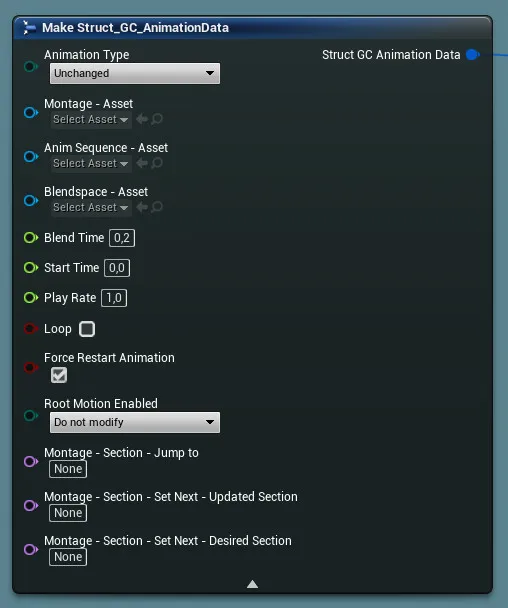The width and height of the screenshot is (508, 608).
Task: Select the Make Struct_GC_AnimationData node title
Action: click(135, 28)
